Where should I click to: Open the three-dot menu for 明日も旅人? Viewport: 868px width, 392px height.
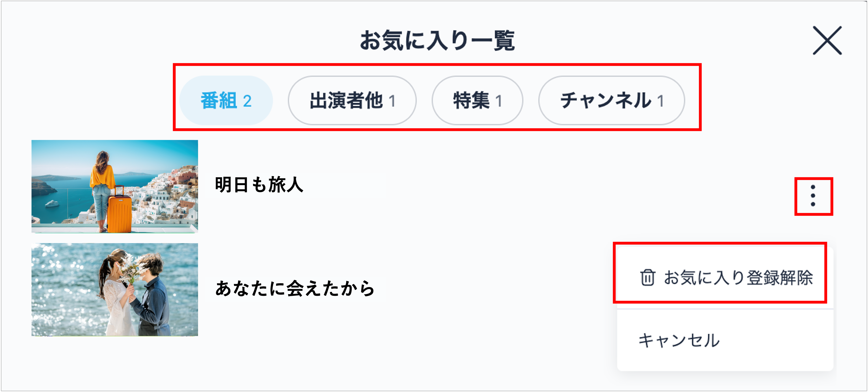pos(813,196)
